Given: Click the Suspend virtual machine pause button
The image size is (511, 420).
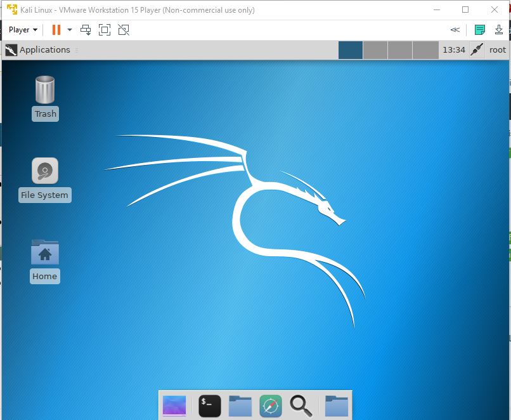Looking at the screenshot, I should (x=56, y=29).
